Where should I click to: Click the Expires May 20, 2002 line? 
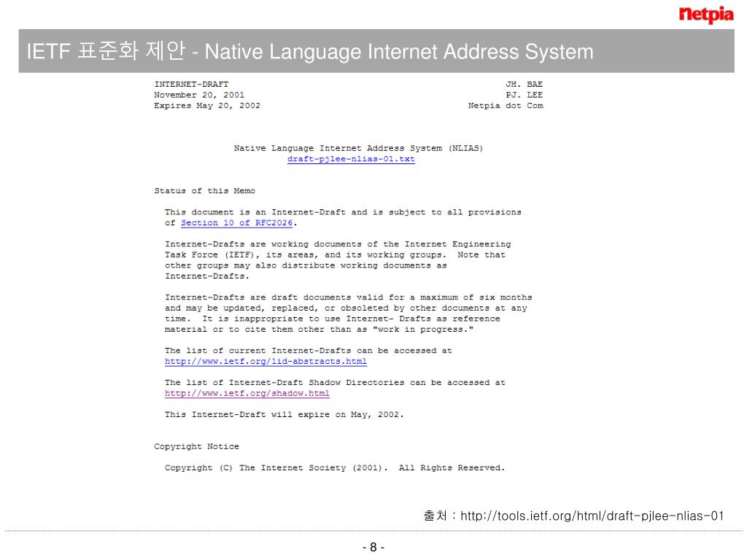coord(206,106)
